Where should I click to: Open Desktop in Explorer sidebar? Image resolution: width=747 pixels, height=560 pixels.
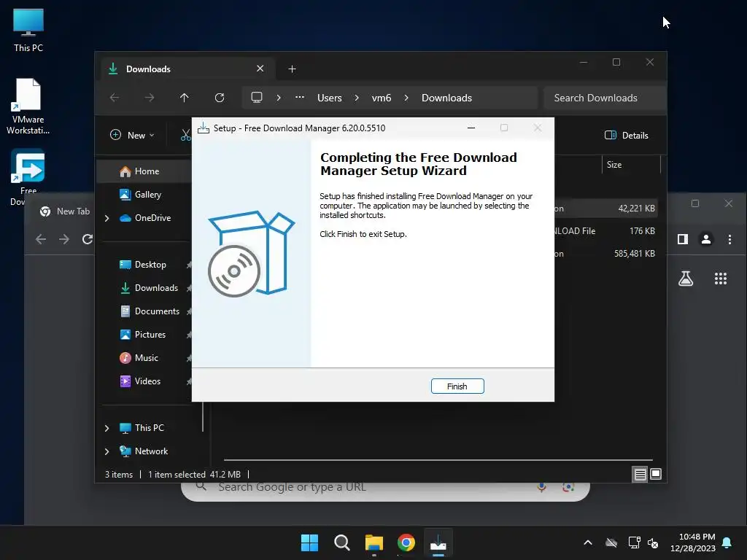coord(144,264)
